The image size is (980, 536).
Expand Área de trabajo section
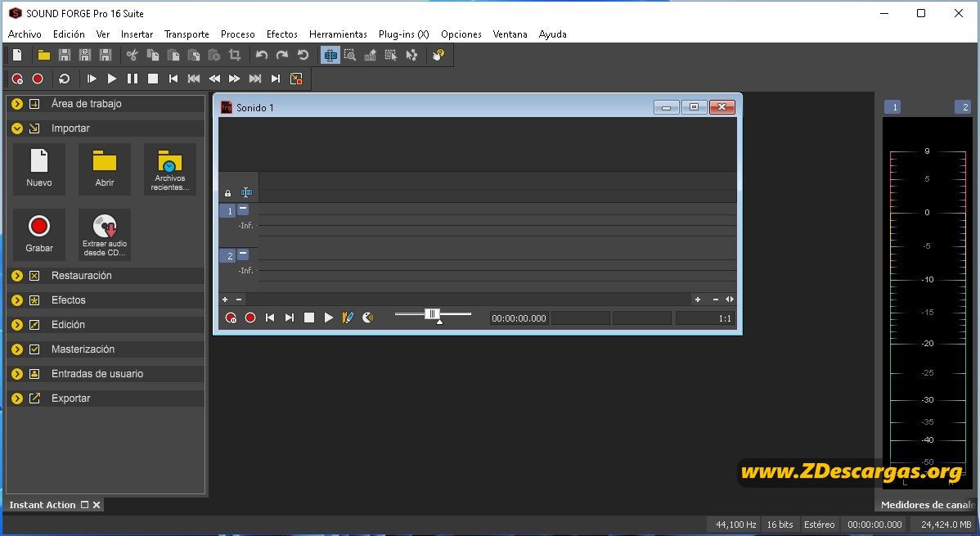(17, 104)
